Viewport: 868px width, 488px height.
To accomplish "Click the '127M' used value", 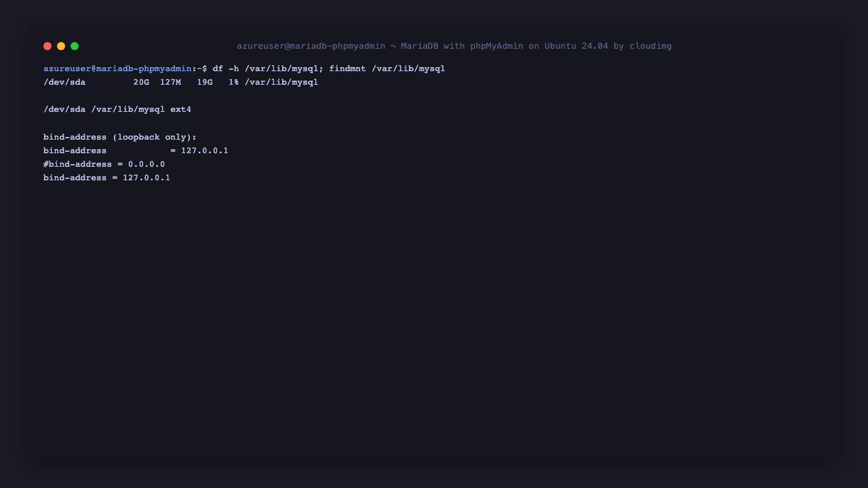I will pos(170,83).
